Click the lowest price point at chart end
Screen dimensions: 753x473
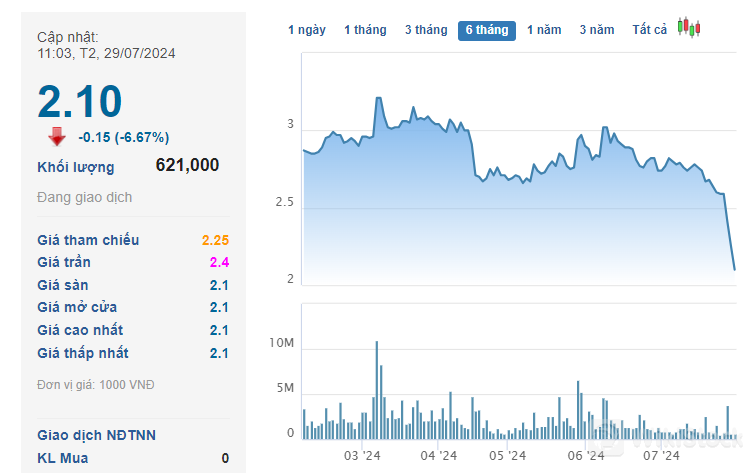(x=734, y=268)
